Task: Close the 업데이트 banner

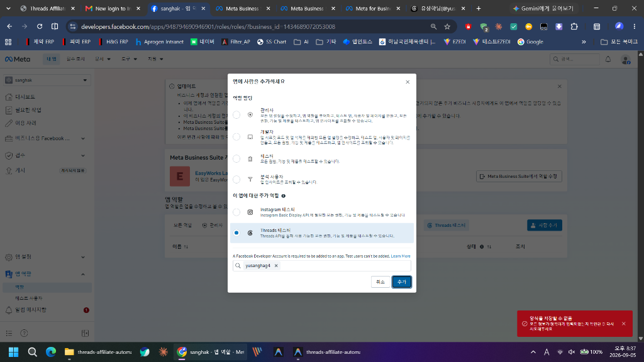Action: tap(559, 87)
